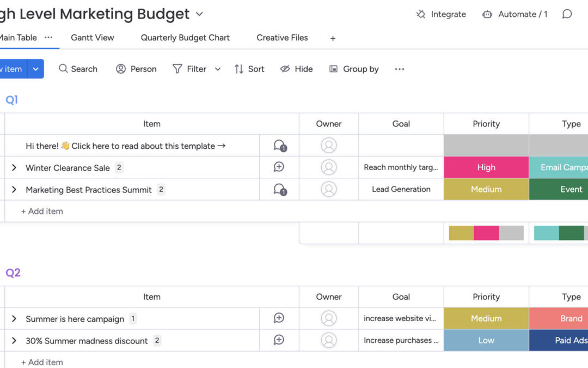Click owner avatar for Winter Clearance Sale
This screenshot has width=588, height=368.
coord(329,167)
